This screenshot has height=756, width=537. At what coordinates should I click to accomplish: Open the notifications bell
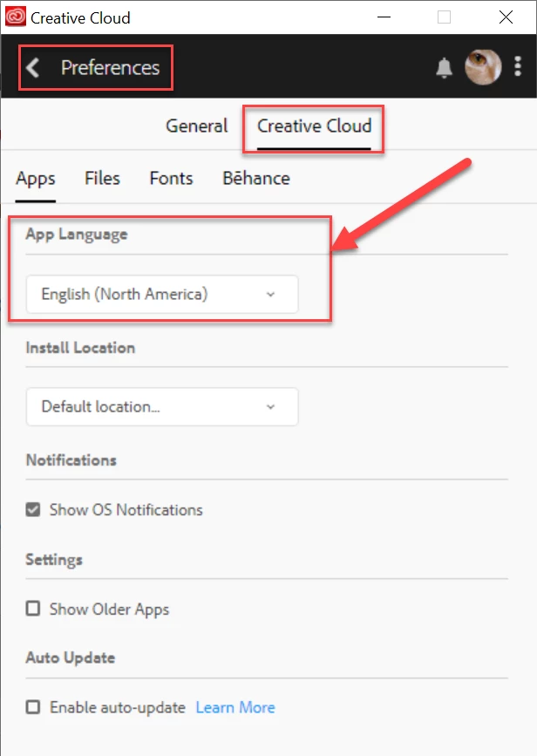click(444, 67)
